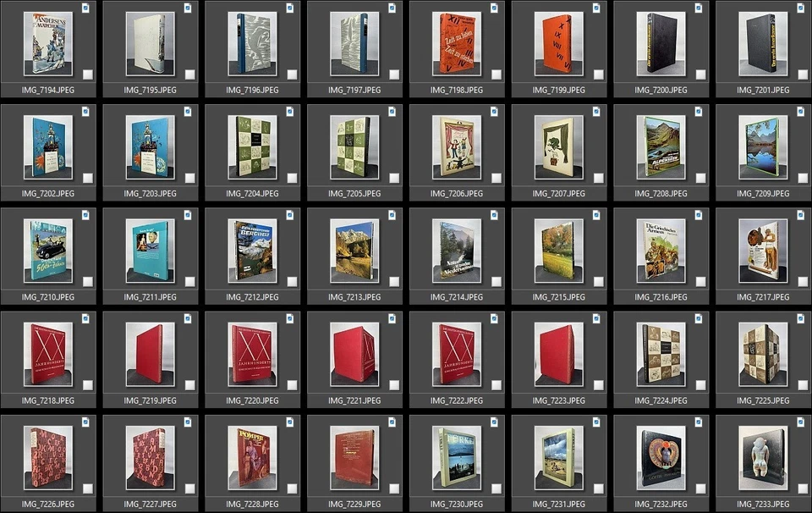Click the file badge icon on IMG_7198.JPEG
Image resolution: width=812 pixels, height=513 pixels.
tap(494, 8)
